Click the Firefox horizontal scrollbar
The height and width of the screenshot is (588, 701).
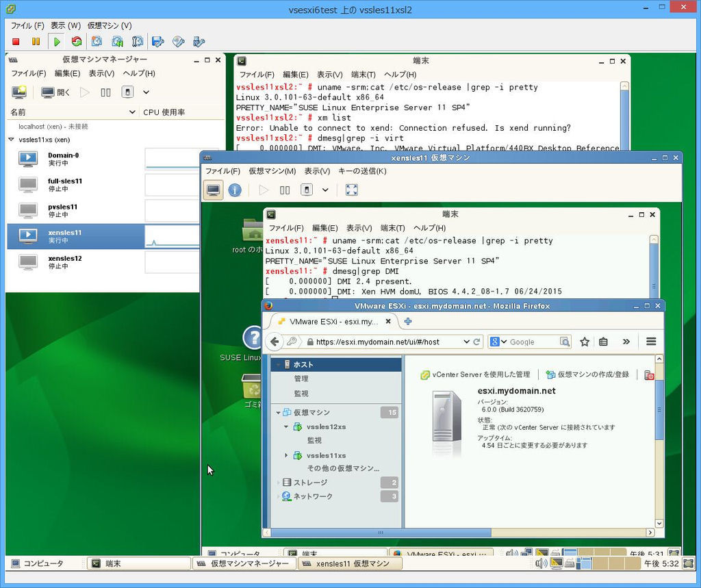(x=381, y=533)
